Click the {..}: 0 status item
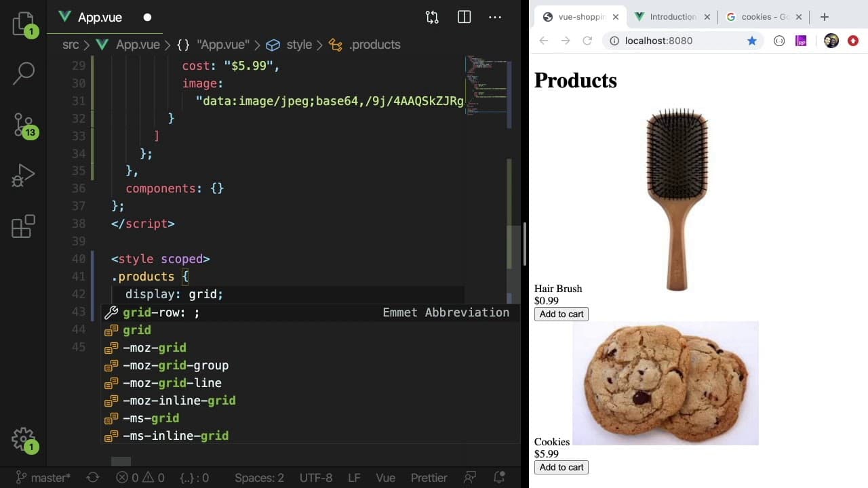Image resolution: width=868 pixels, height=488 pixels. tap(194, 478)
